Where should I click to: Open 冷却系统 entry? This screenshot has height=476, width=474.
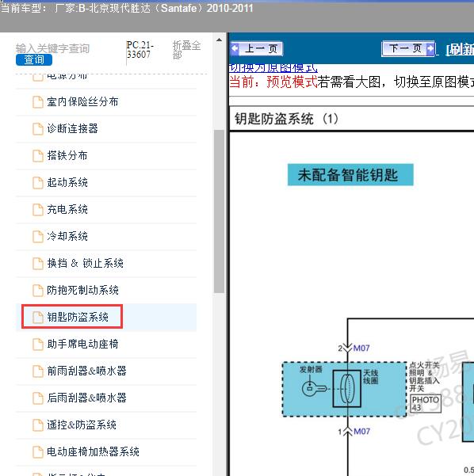tap(67, 236)
